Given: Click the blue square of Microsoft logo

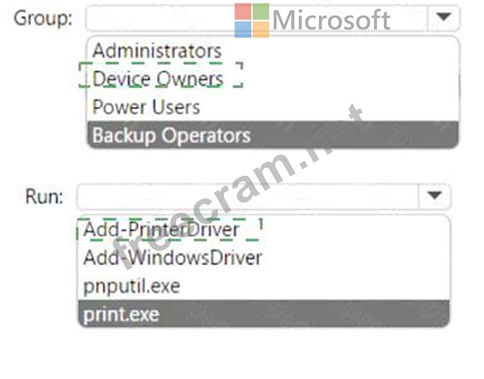Looking at the screenshot, I should point(243,29).
